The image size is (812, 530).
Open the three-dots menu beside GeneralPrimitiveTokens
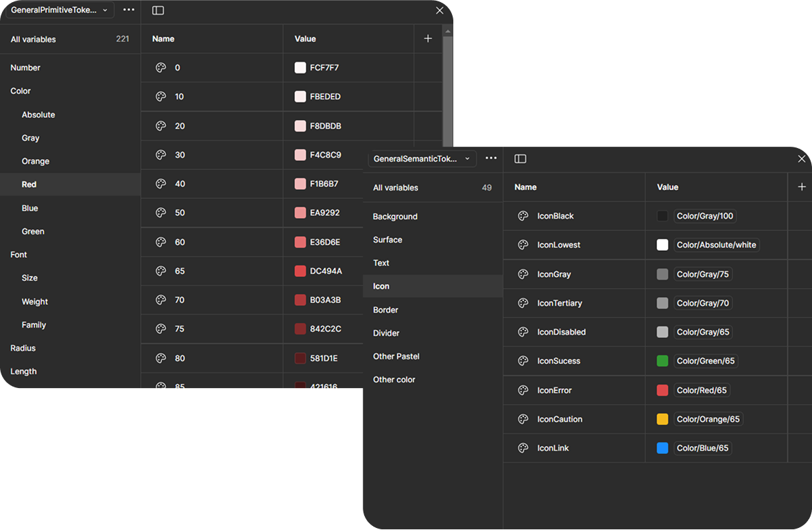coord(129,10)
